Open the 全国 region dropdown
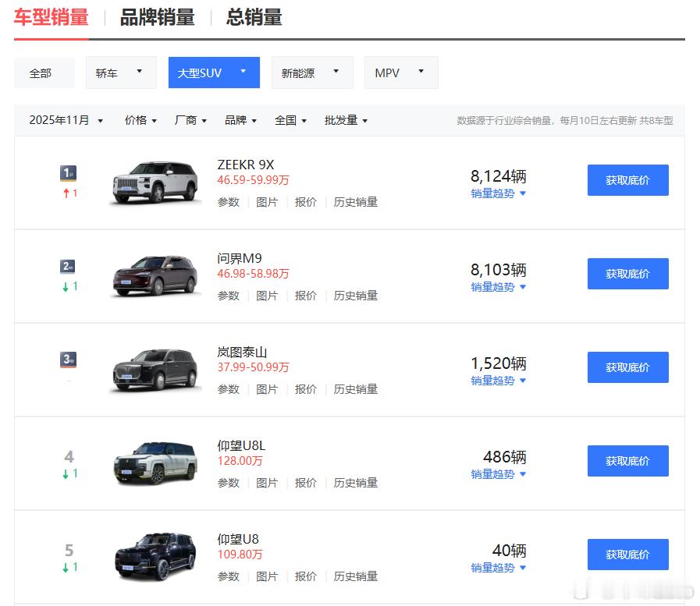The image size is (700, 606). (x=290, y=120)
